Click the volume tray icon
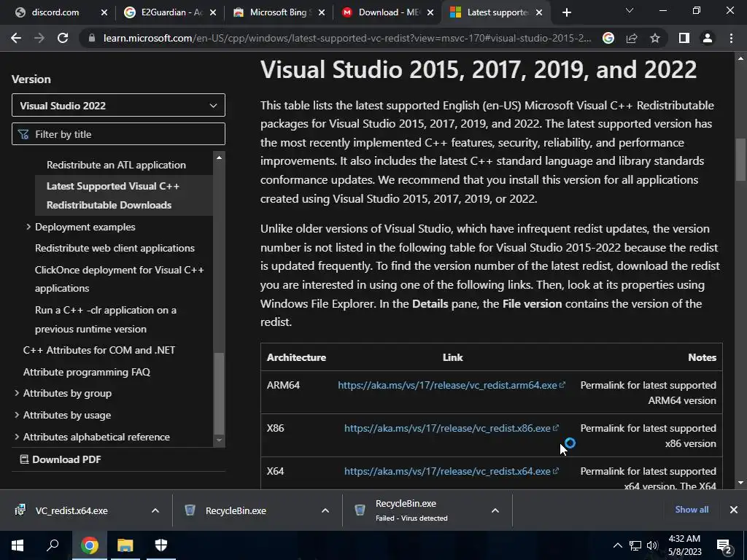 tap(651, 545)
